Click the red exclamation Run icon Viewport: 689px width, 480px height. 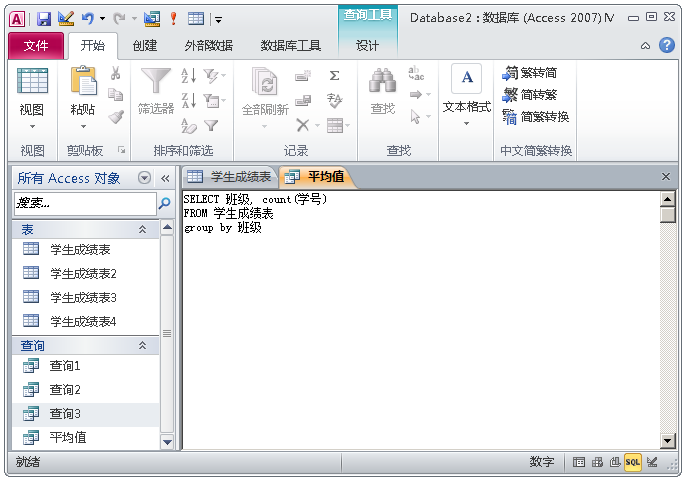click(x=174, y=18)
